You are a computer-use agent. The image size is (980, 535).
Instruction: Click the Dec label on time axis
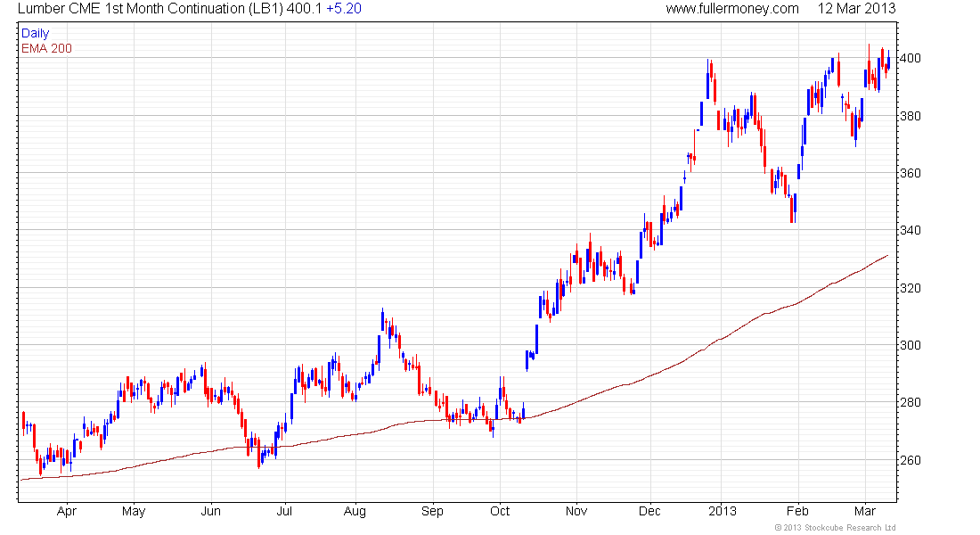pyautogui.click(x=649, y=512)
